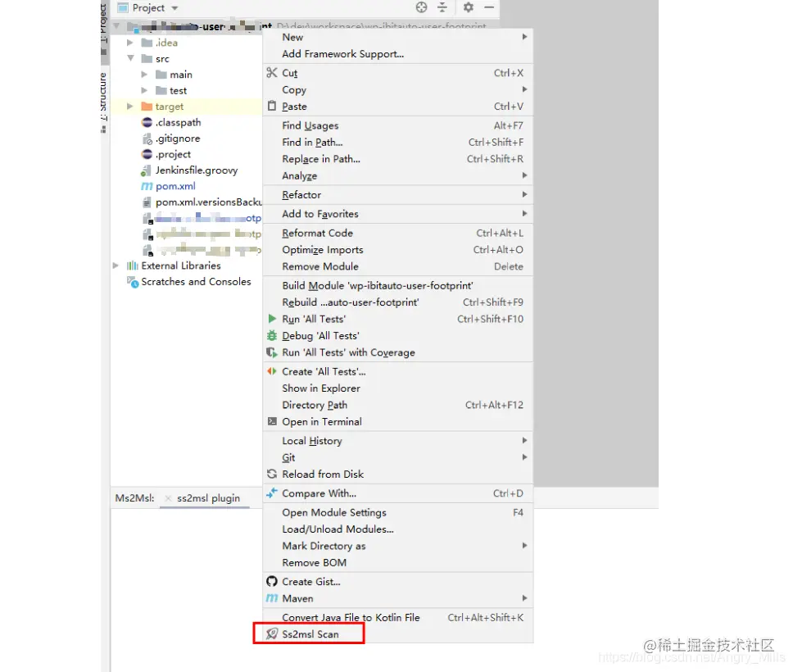
Task: Click the .gitignore file icon
Action: point(147,138)
